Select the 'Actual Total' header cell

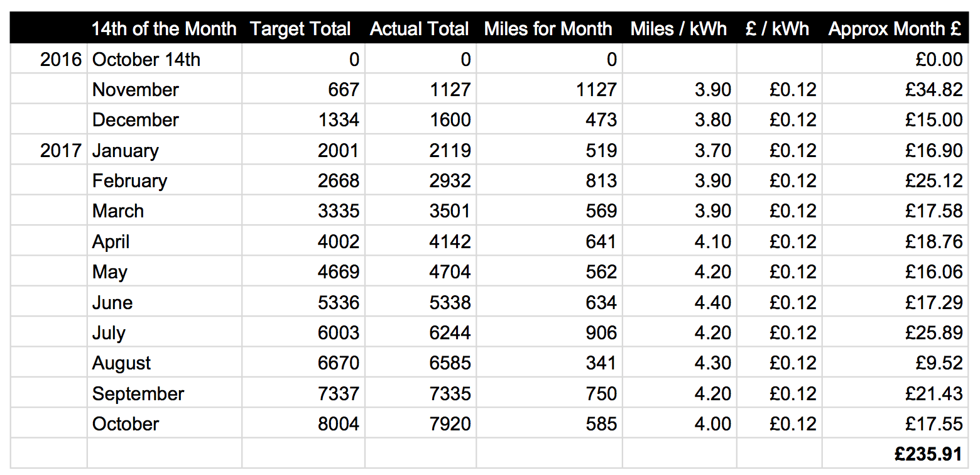(x=419, y=29)
